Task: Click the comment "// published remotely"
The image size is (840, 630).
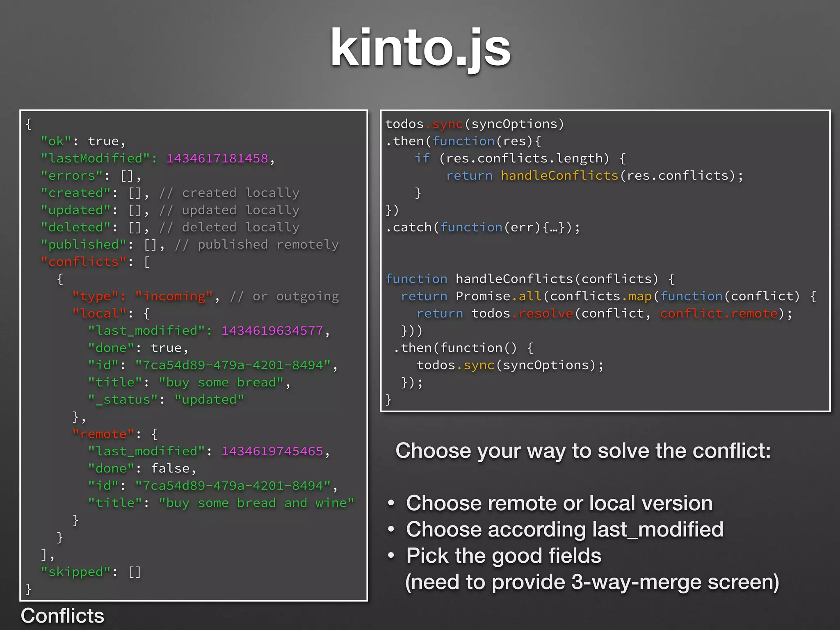Action: coord(257,244)
